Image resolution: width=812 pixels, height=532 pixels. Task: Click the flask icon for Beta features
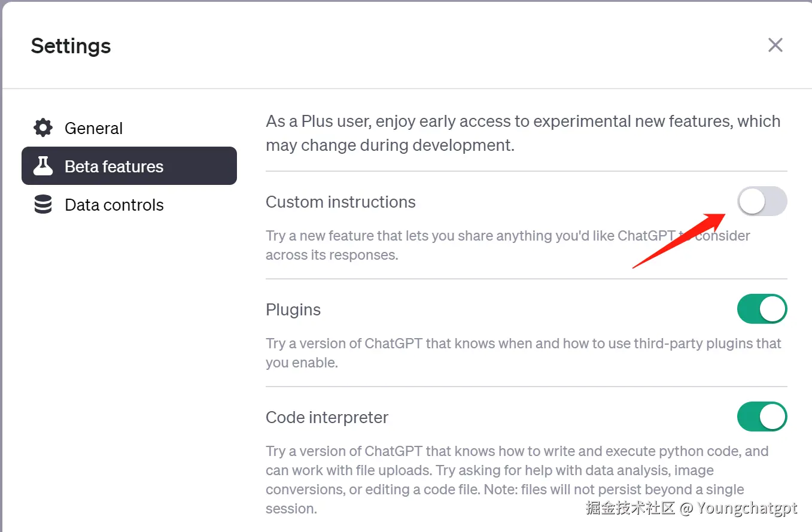(x=43, y=166)
